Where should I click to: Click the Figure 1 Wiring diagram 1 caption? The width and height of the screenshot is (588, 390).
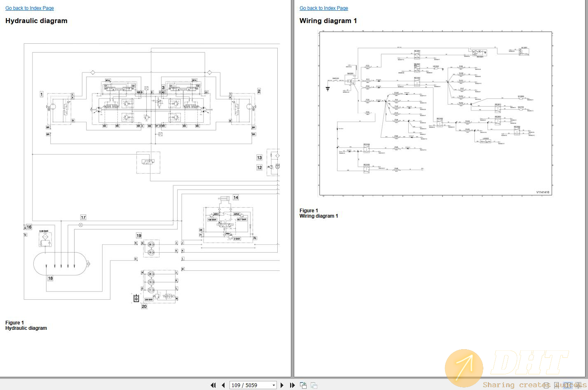pyautogui.click(x=319, y=213)
